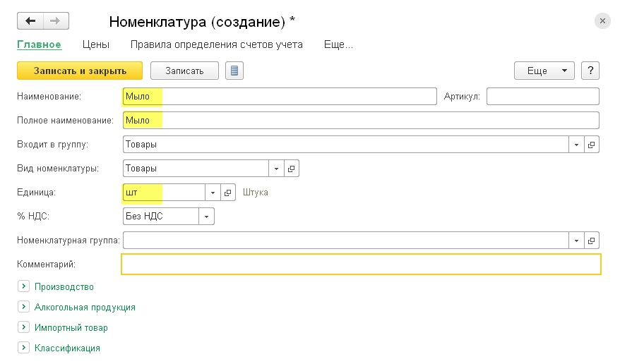Go forward with the right arrow button
This screenshot has height=364, width=632.
pyautogui.click(x=56, y=21)
